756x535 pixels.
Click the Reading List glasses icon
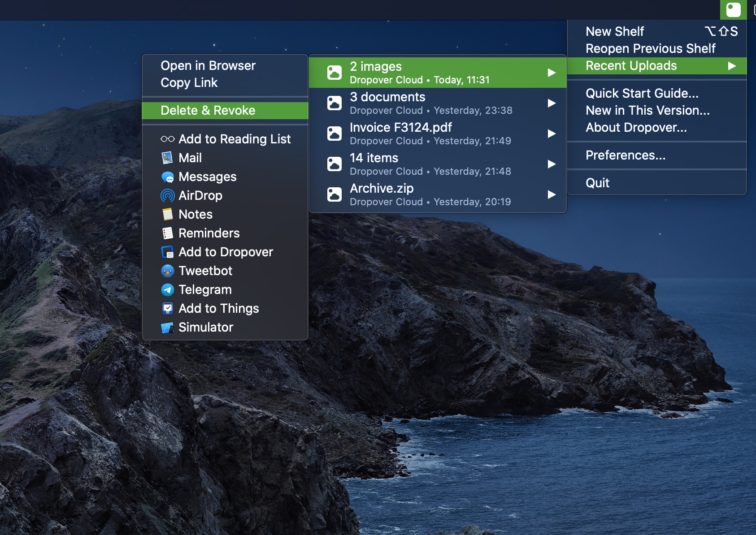pyautogui.click(x=167, y=139)
